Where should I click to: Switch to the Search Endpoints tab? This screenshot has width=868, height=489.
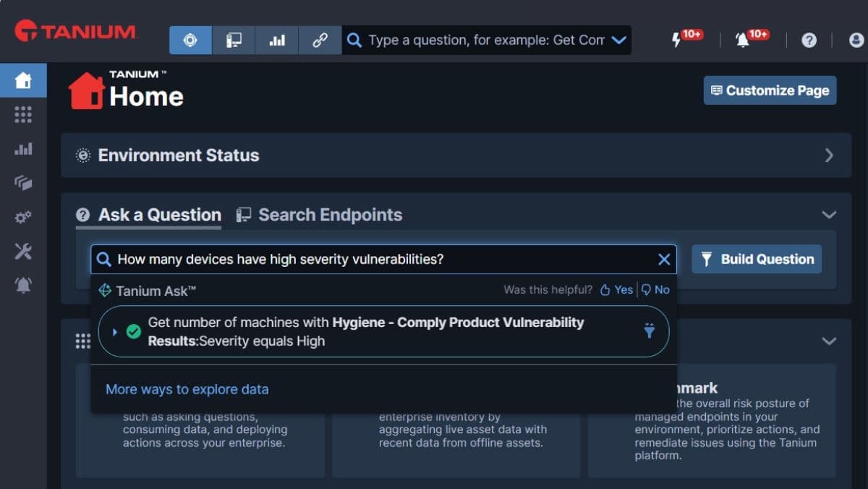coord(319,215)
